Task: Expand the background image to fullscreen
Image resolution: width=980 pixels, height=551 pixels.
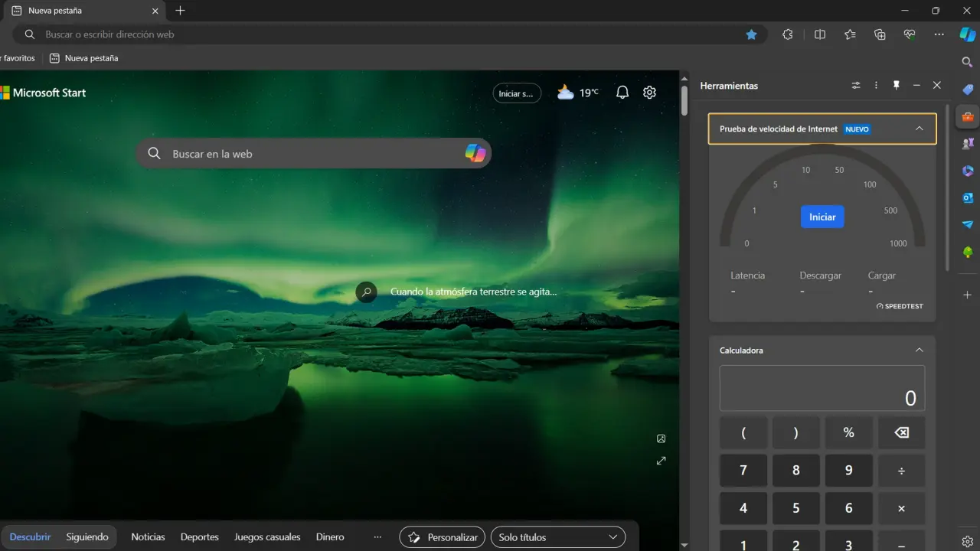Action: pos(661,461)
